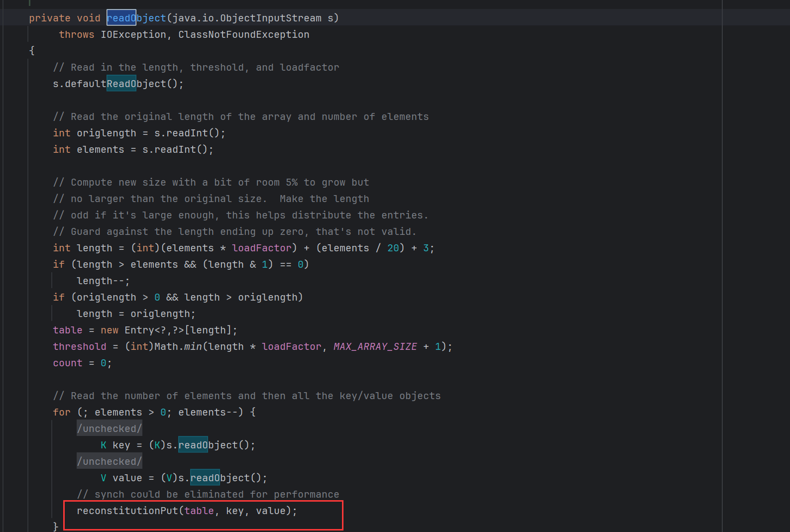Click the 'K key = (K)s.readObject();' line
790x532 pixels.
[x=178, y=445]
